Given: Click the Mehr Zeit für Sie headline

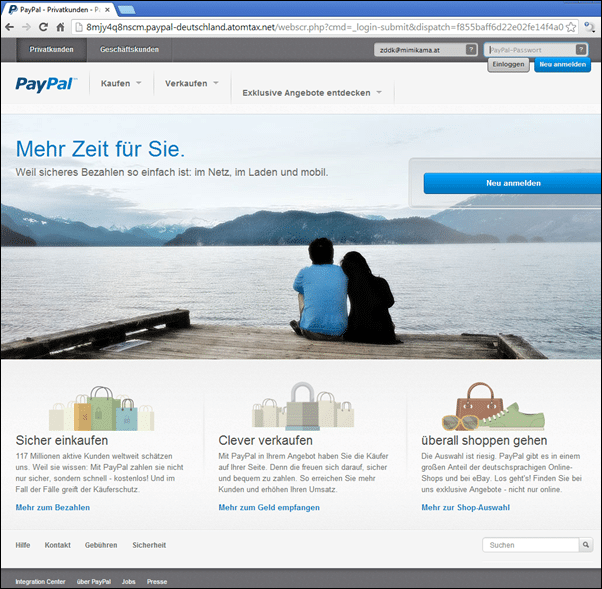Looking at the screenshot, I should coord(100,149).
